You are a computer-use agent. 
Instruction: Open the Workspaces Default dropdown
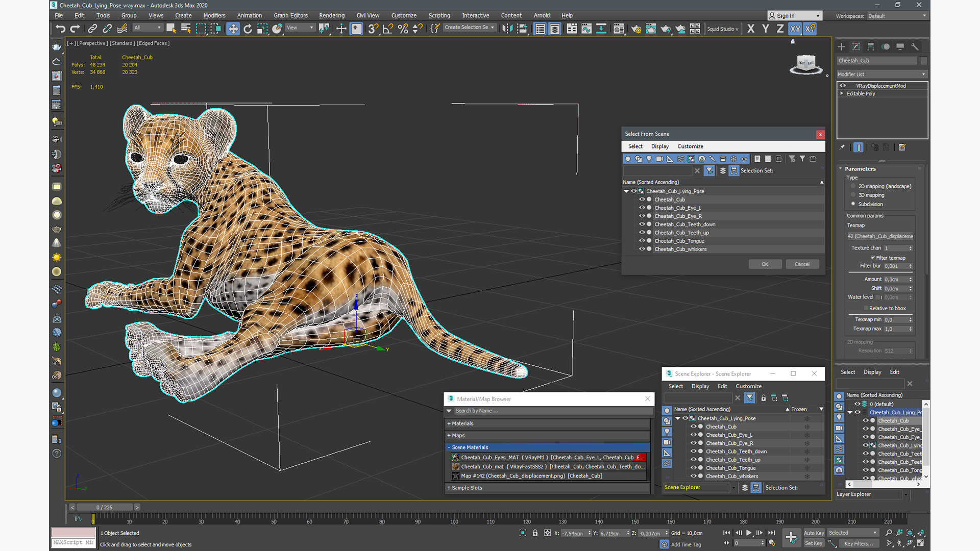coord(897,16)
